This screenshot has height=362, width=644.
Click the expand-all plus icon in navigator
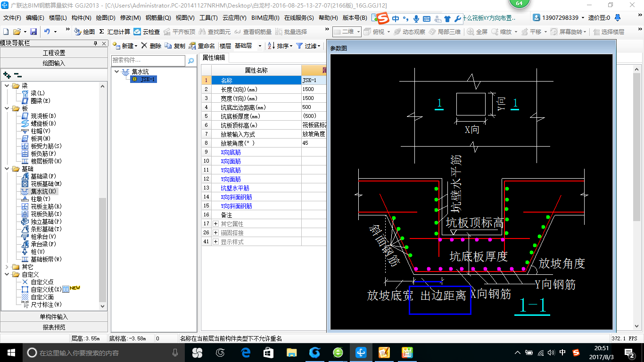point(7,74)
